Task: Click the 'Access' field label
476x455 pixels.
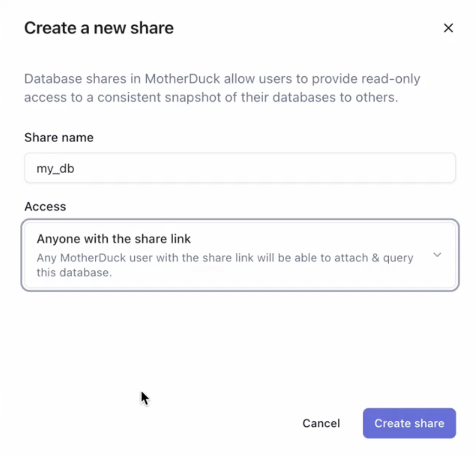Action: click(x=45, y=207)
